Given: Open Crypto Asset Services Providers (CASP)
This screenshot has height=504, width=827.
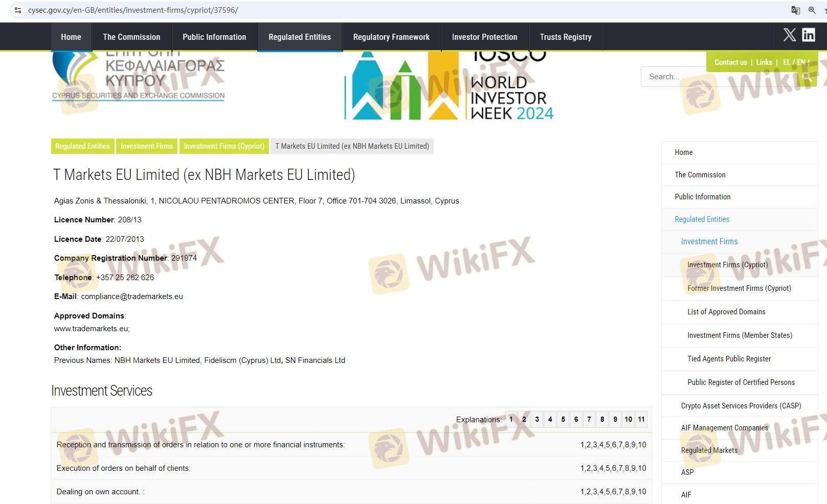Looking at the screenshot, I should [740, 406].
